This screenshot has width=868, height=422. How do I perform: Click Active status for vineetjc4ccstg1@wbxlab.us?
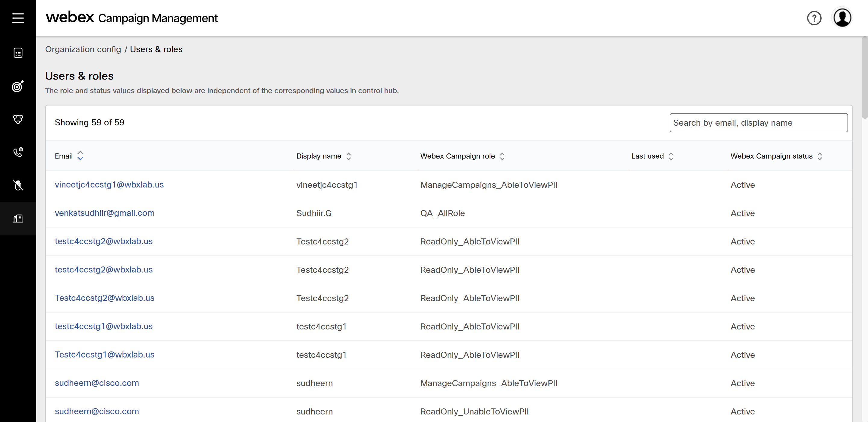tap(742, 185)
